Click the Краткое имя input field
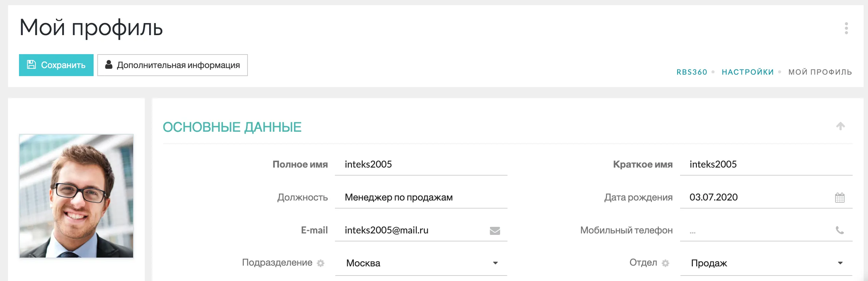Image resolution: width=868 pixels, height=281 pixels. coord(766,165)
